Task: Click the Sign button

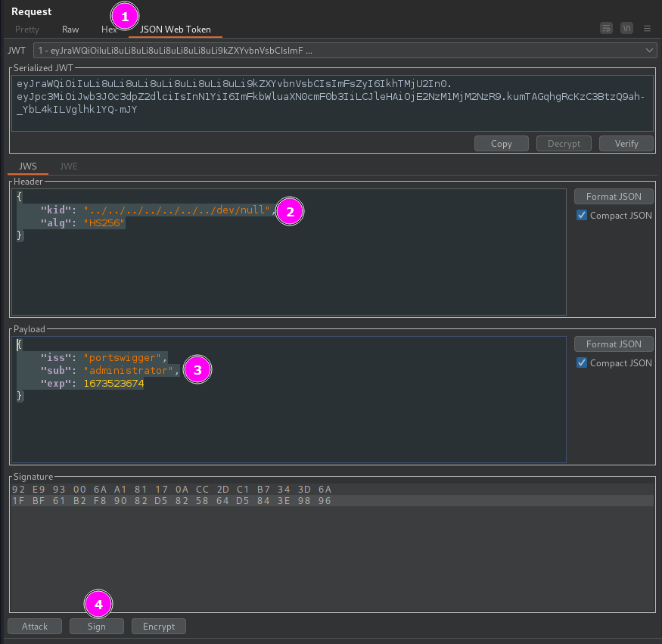Action: coord(97,627)
